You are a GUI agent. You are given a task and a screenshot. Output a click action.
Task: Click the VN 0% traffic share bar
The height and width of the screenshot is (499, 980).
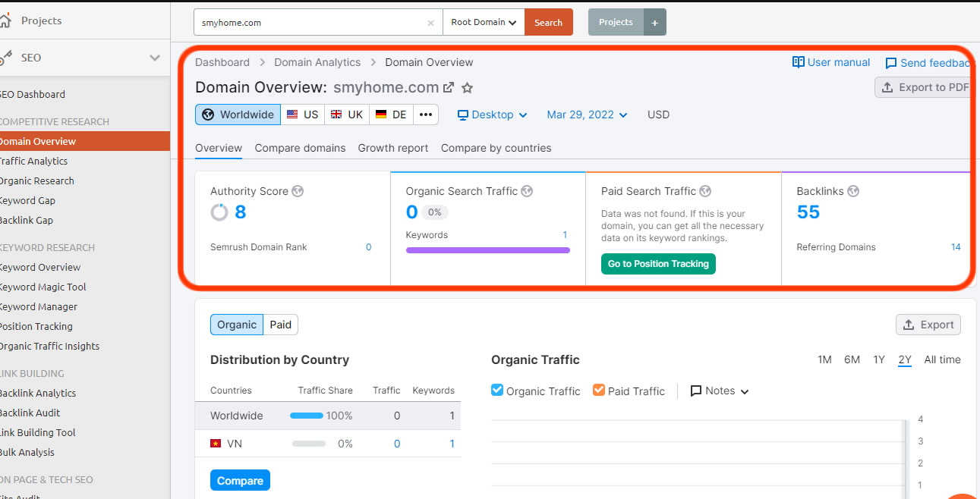point(309,444)
